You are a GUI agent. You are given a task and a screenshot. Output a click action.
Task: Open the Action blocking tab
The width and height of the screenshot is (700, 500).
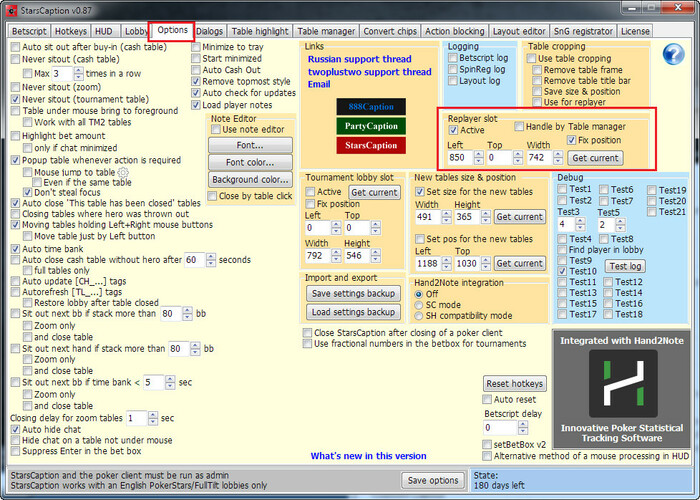click(454, 31)
